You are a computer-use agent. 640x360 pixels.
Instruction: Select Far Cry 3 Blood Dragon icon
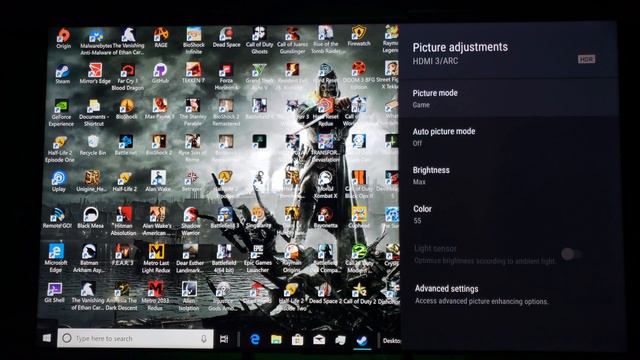[127, 78]
